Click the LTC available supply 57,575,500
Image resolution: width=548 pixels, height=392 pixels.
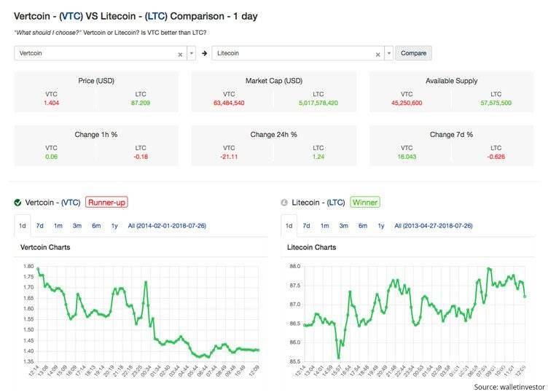pyautogui.click(x=496, y=103)
